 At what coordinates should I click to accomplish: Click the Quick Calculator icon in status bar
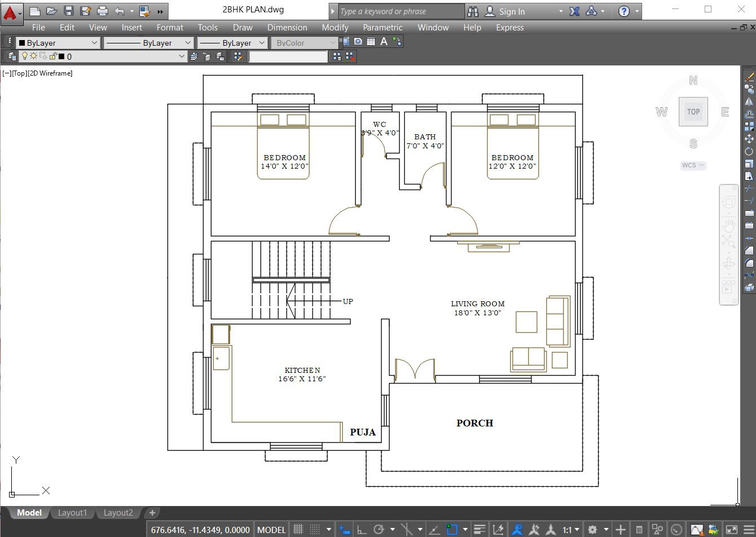tap(639, 529)
